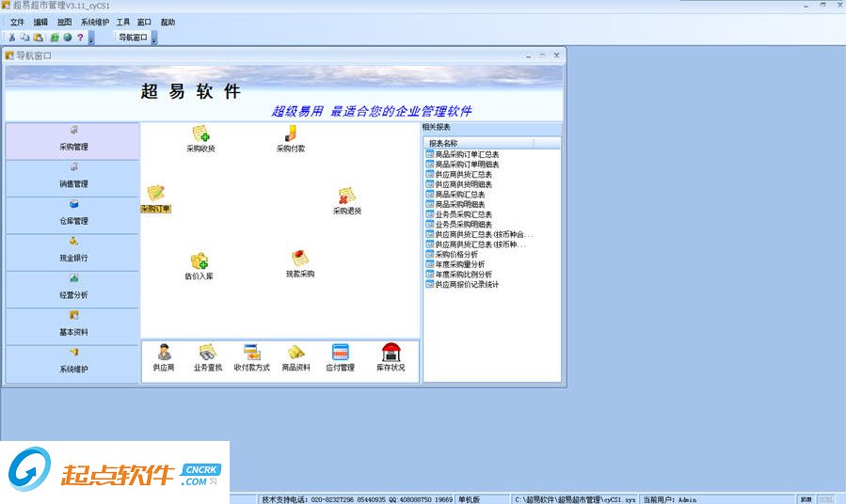This screenshot has width=846, height=504.
Task: Open report 采购价格分析
Action: [452, 254]
